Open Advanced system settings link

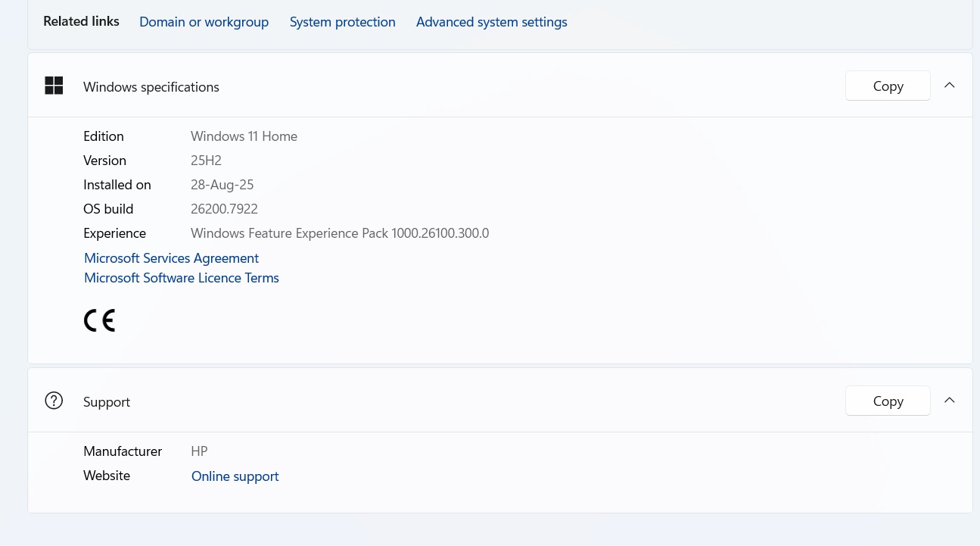click(492, 22)
